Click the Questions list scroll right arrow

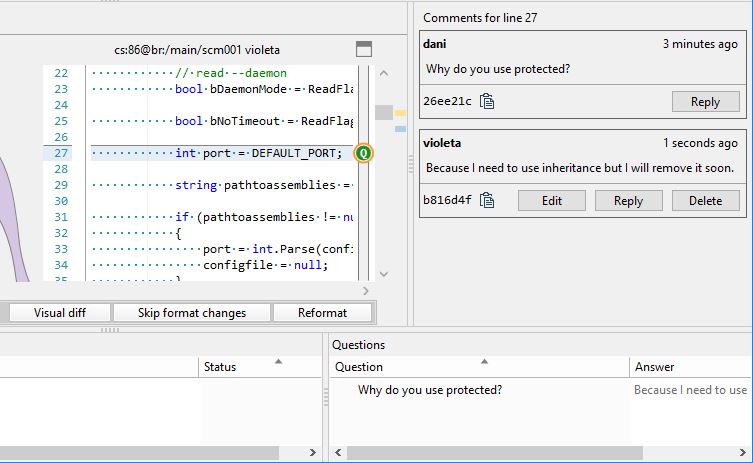[742, 452]
